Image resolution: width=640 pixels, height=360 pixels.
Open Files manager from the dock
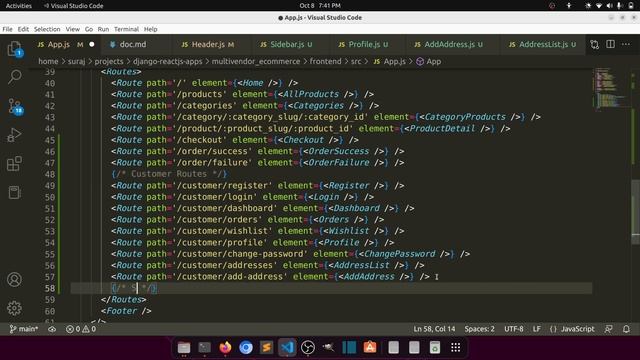(x=184, y=347)
